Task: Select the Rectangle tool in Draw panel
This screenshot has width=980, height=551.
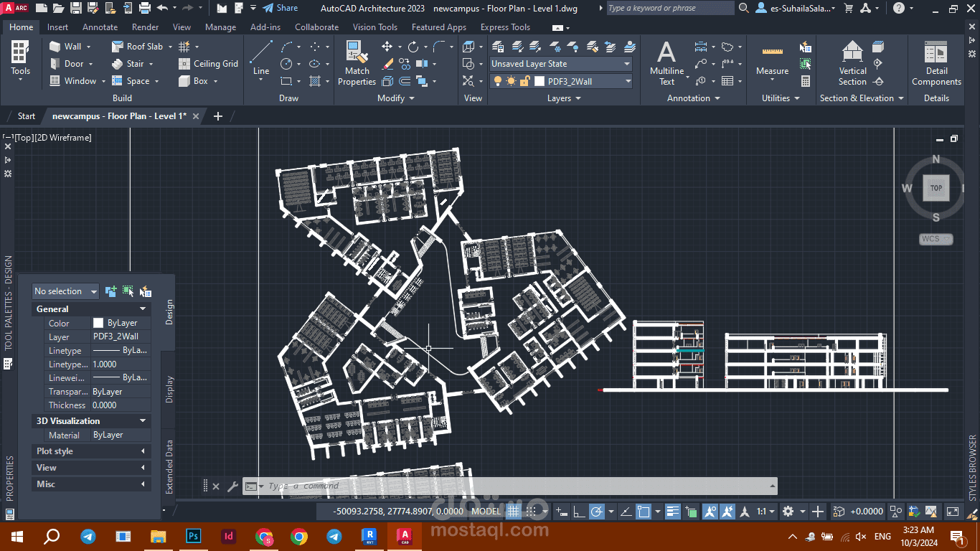Action: click(286, 81)
